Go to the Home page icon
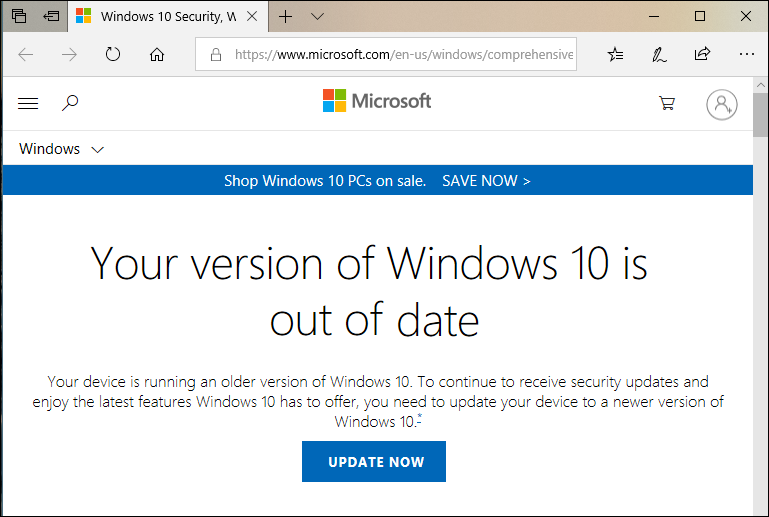The height and width of the screenshot is (517, 769). click(x=157, y=55)
